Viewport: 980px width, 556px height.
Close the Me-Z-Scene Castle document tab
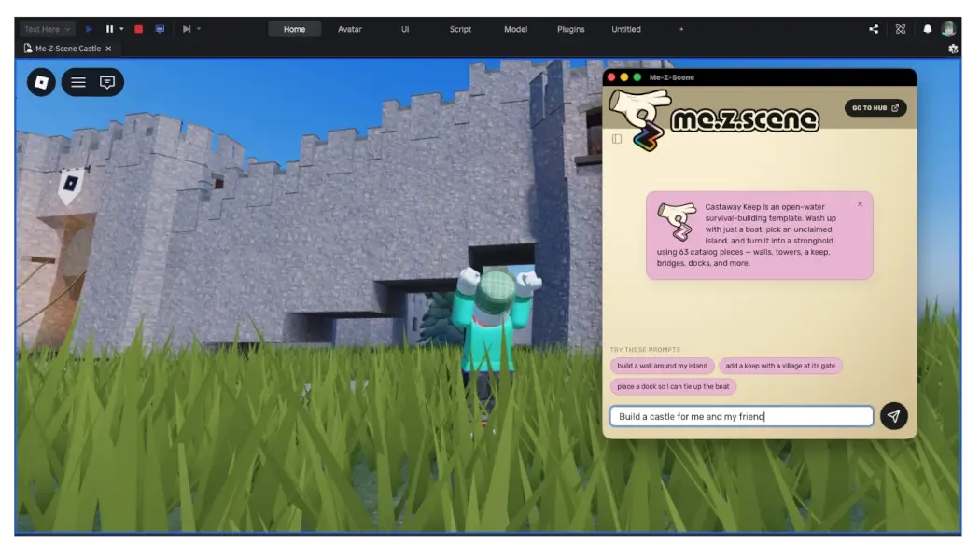tap(108, 49)
